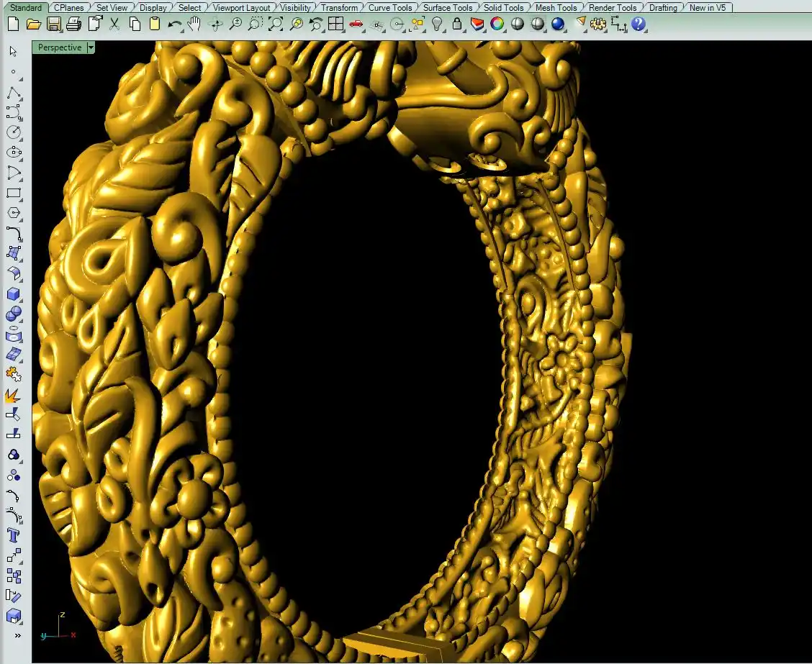The height and width of the screenshot is (664, 812).
Task: Choose the Circle drawing tool
Action: click(14, 132)
